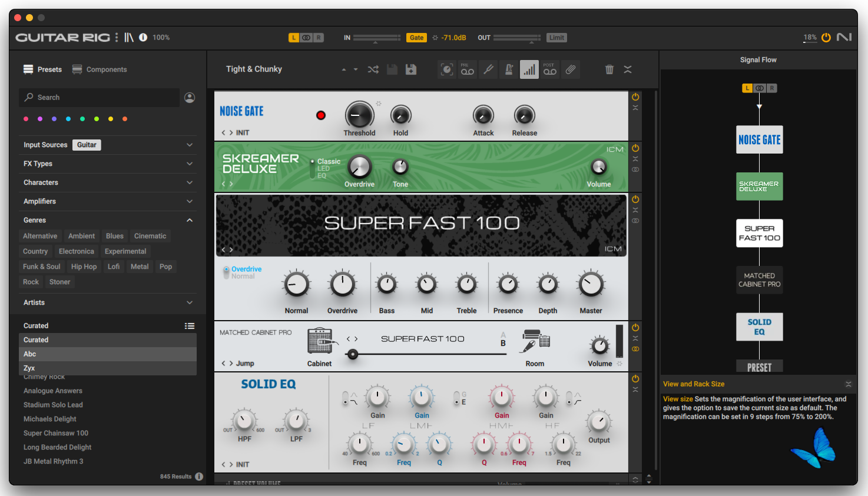Shuffle the preset with the random icon
This screenshot has width=868, height=496.
click(373, 69)
